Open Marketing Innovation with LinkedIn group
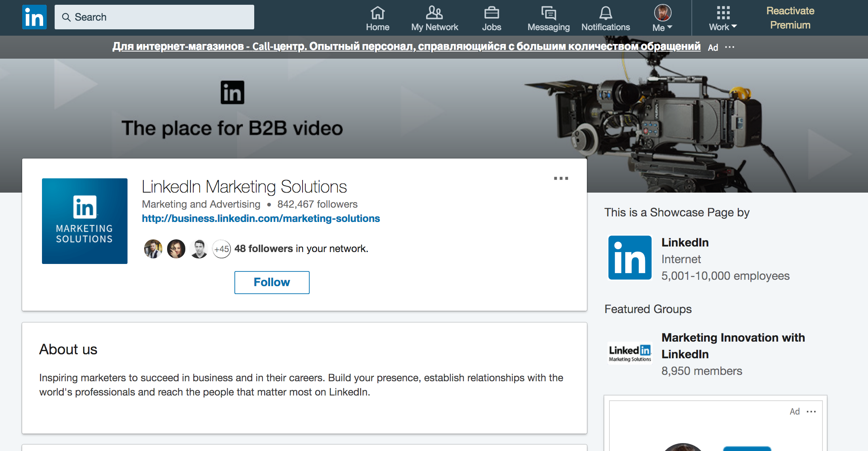Screen dimensions: 868x451 (733, 346)
